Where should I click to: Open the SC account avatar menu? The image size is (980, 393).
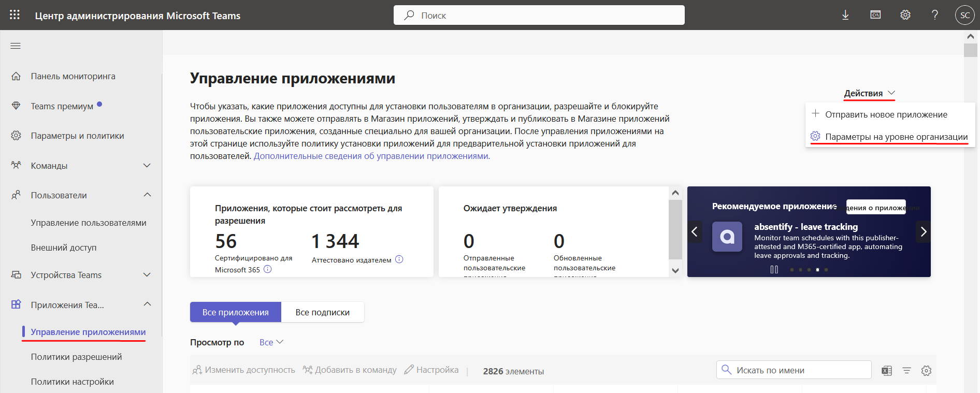[965, 15]
